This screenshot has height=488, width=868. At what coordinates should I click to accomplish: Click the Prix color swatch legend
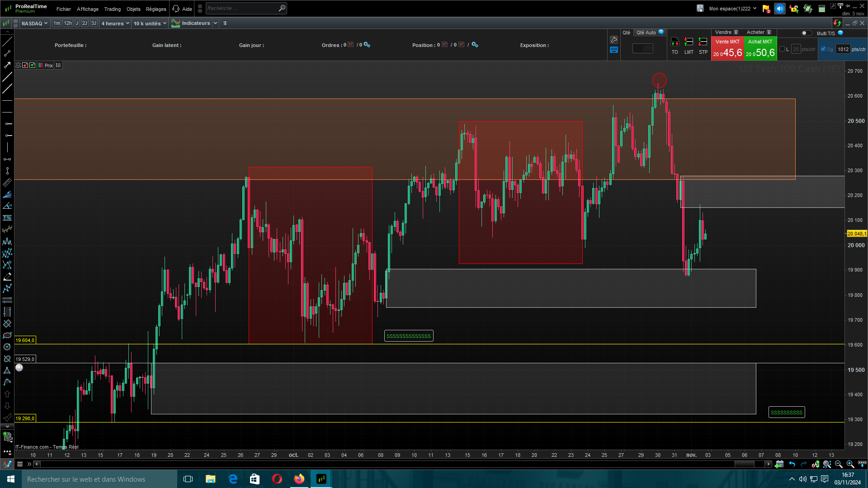pyautogui.click(x=41, y=66)
